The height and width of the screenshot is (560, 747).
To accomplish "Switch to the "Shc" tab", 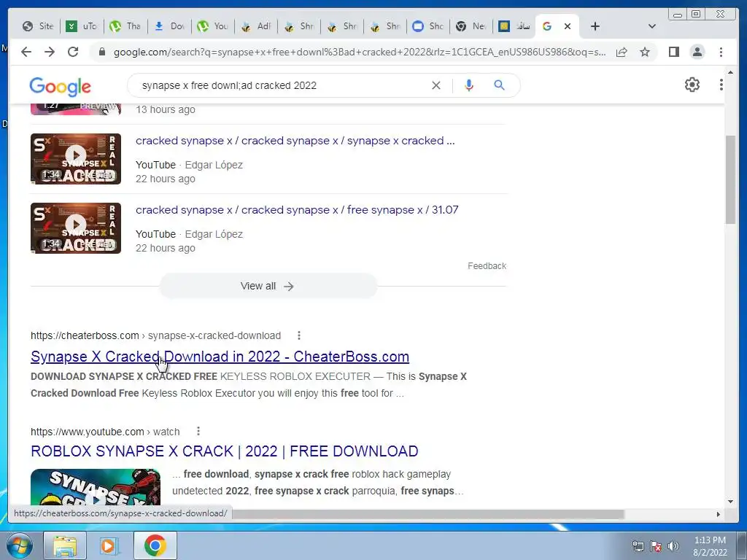I will point(427,26).
